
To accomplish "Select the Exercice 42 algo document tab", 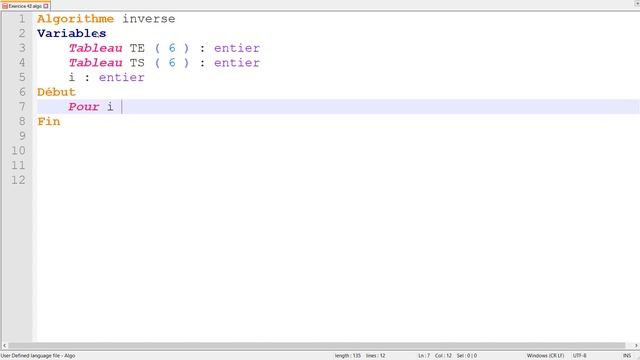I will click(x=25, y=6).
